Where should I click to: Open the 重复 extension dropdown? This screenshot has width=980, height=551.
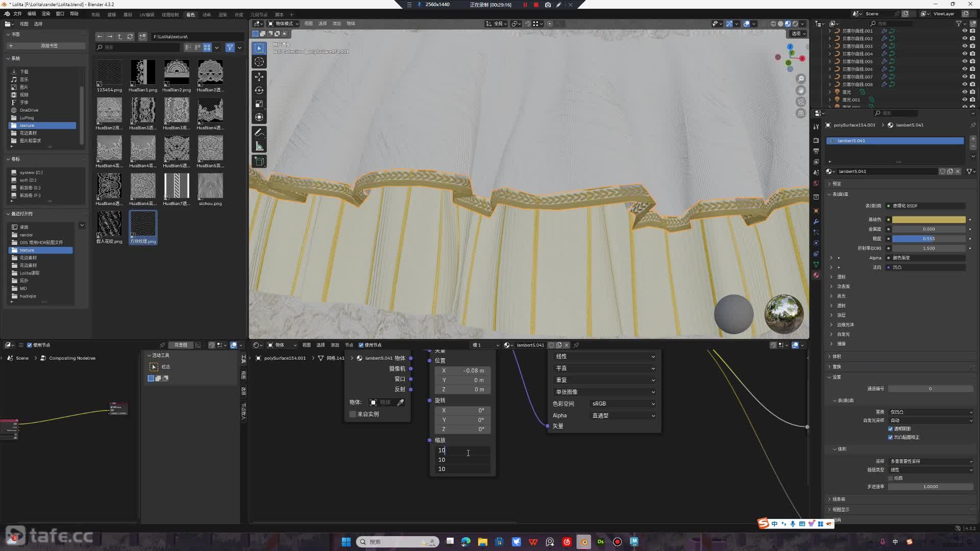(x=604, y=380)
